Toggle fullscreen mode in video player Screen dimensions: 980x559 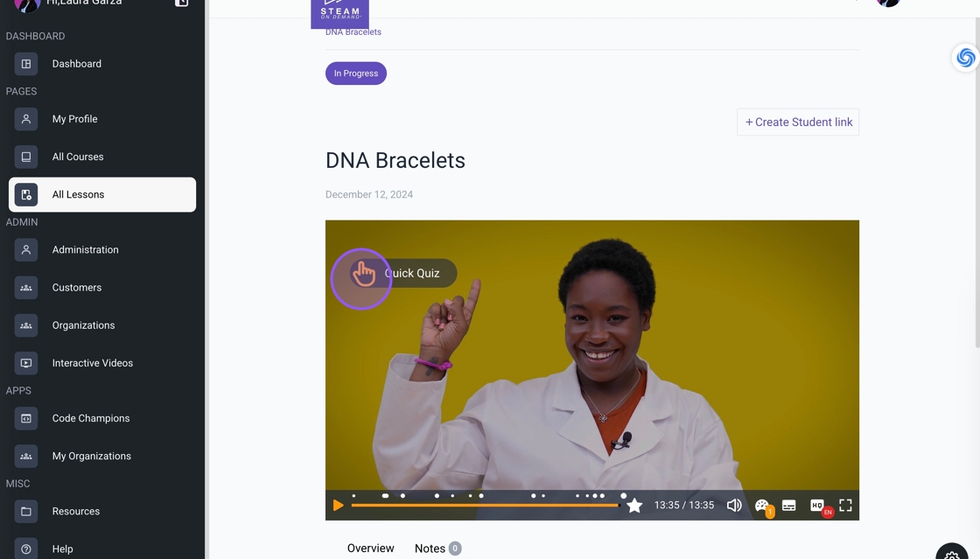(845, 506)
